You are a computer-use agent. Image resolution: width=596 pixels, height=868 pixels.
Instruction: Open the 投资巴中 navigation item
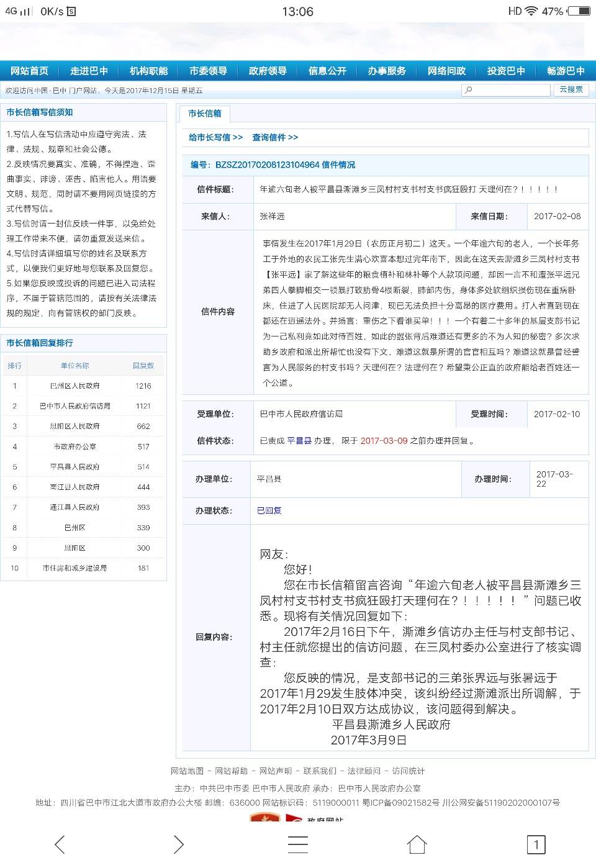[506, 71]
